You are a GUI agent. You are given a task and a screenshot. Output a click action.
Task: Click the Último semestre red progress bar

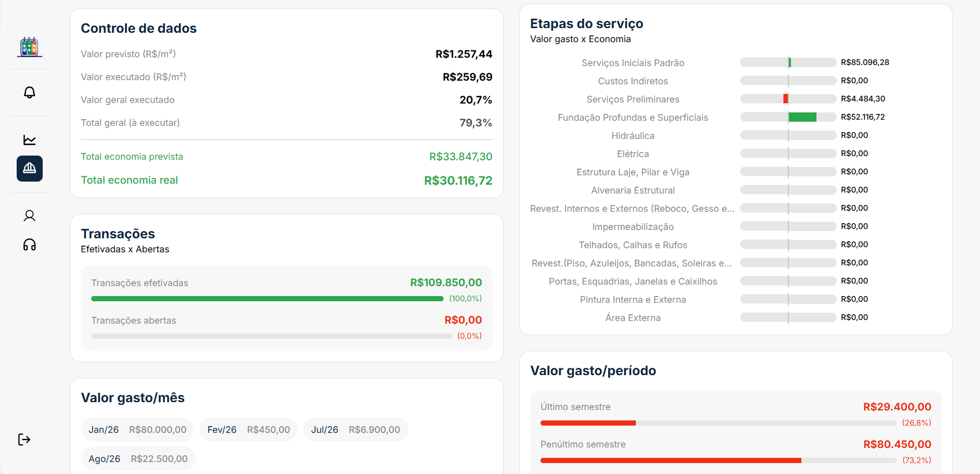coord(588,423)
